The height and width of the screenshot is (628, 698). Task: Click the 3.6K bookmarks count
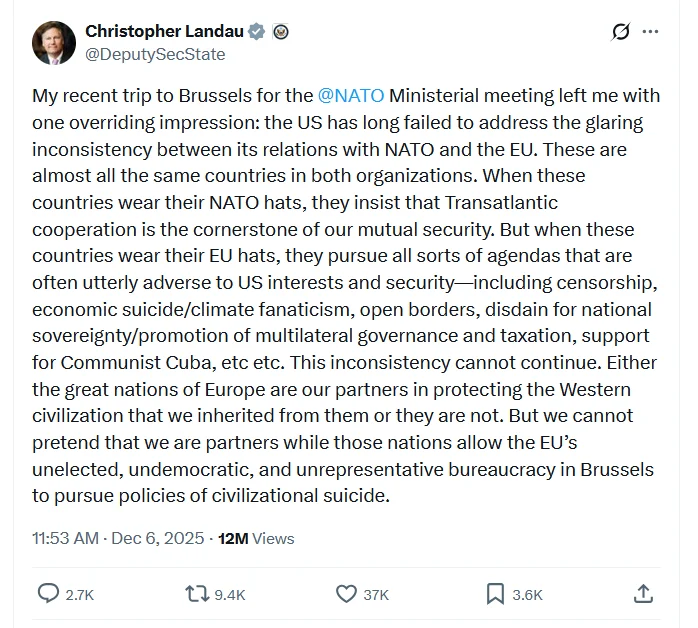tap(527, 595)
